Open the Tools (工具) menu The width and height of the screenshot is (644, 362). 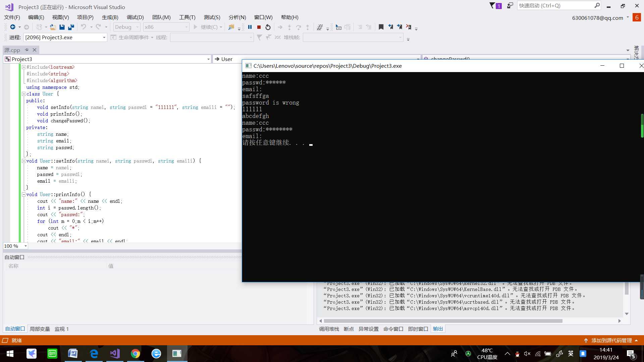(x=187, y=17)
